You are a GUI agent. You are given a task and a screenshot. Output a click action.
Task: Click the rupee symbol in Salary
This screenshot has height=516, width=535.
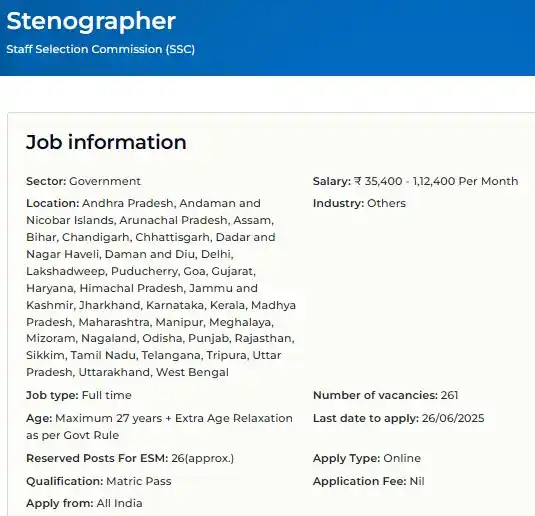[357, 181]
